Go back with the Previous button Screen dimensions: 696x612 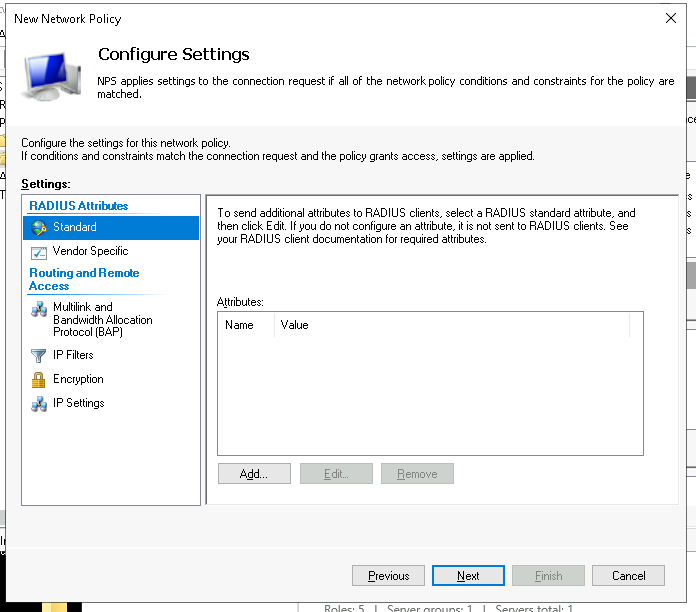(x=388, y=576)
